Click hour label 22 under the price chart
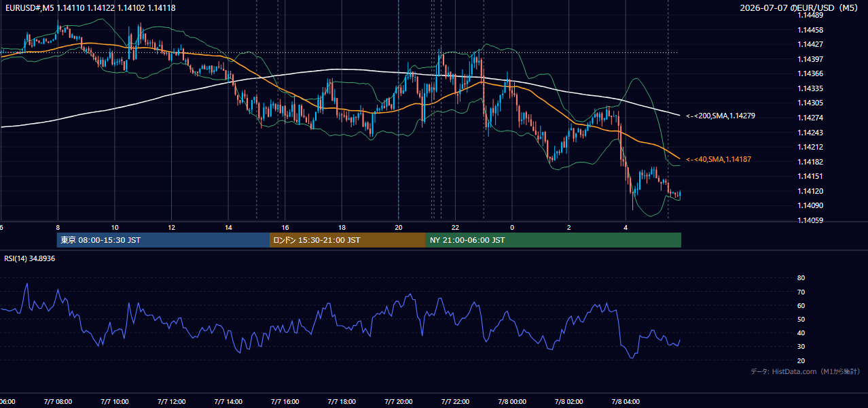The height and width of the screenshot is (408, 868). 456,228
